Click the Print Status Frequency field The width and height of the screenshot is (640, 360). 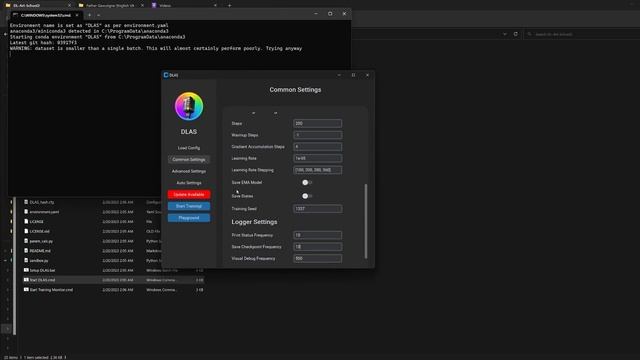pyautogui.click(x=318, y=235)
